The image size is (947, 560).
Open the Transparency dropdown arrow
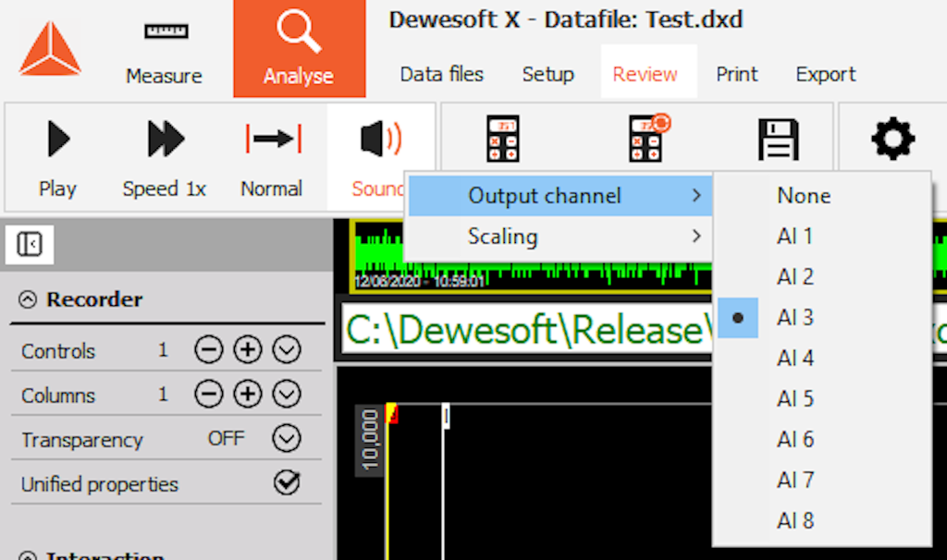[x=287, y=438]
